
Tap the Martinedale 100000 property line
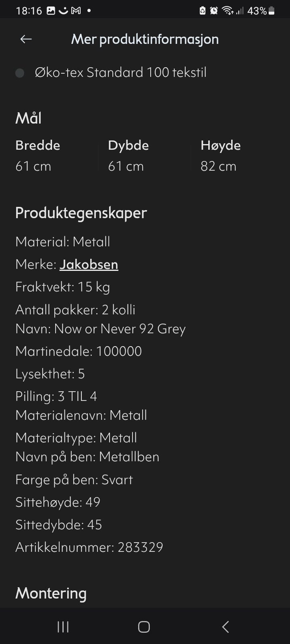[79, 351]
